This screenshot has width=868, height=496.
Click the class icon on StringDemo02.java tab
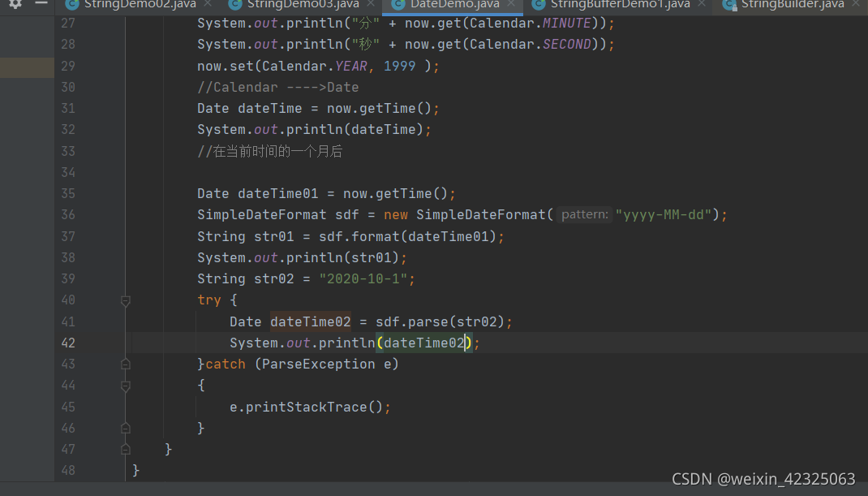(72, 5)
